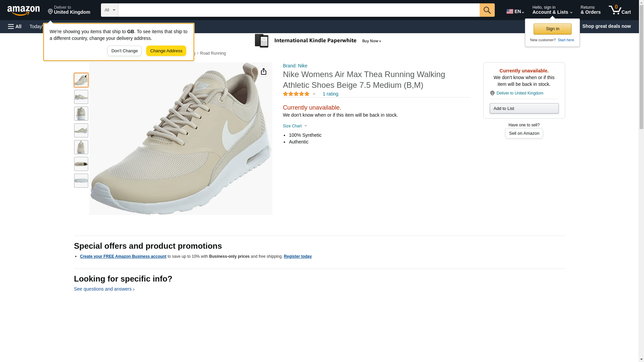Click the Amazon logo
This screenshot has width=644, height=362.
(23, 10)
